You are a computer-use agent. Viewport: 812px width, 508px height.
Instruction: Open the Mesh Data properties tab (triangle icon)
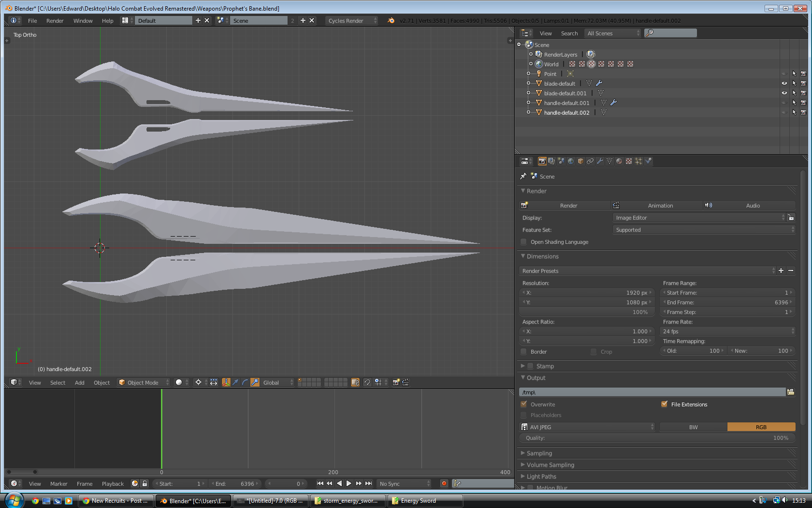click(609, 161)
